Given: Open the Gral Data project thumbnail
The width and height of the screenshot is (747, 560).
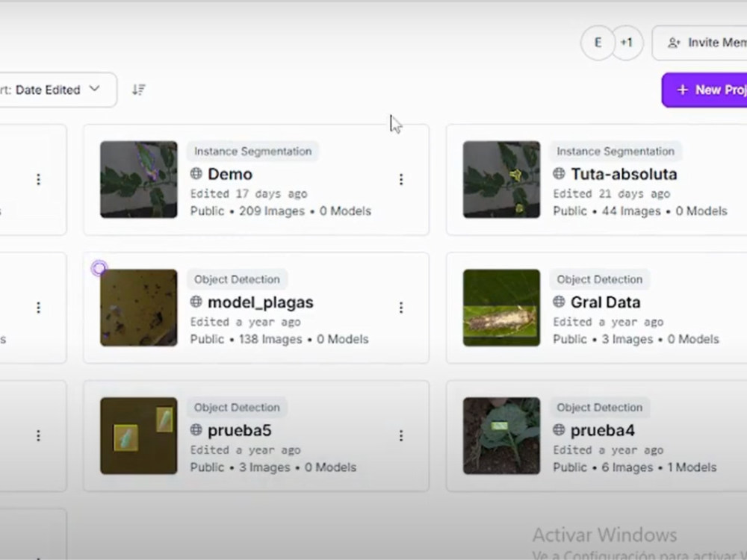Looking at the screenshot, I should (x=502, y=308).
